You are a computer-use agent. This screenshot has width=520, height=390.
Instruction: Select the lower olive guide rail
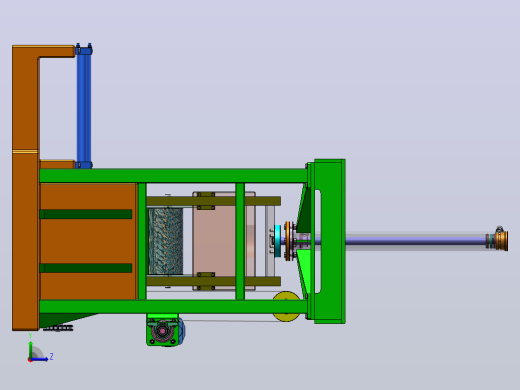point(213,281)
